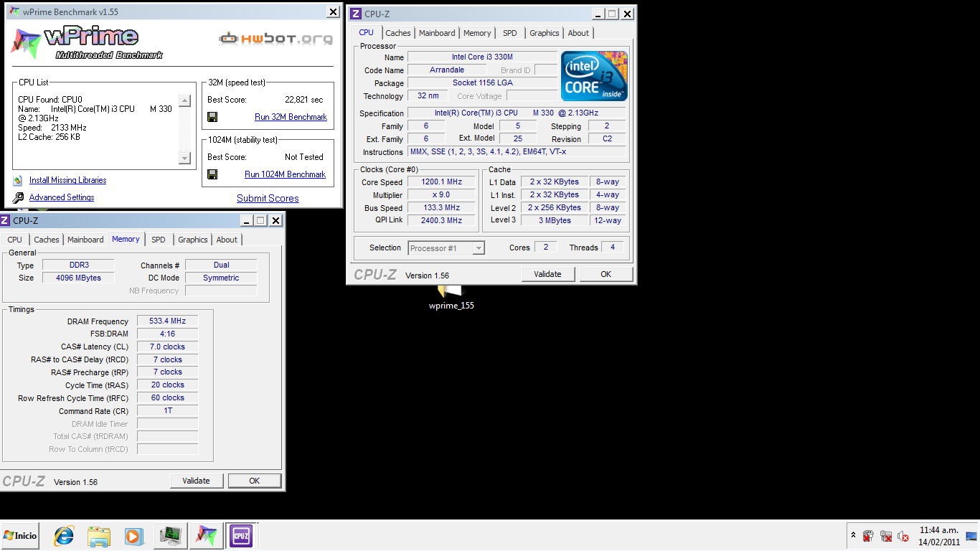Open Memory tab in CPU-Z processor window
980x551 pixels.
[x=477, y=33]
